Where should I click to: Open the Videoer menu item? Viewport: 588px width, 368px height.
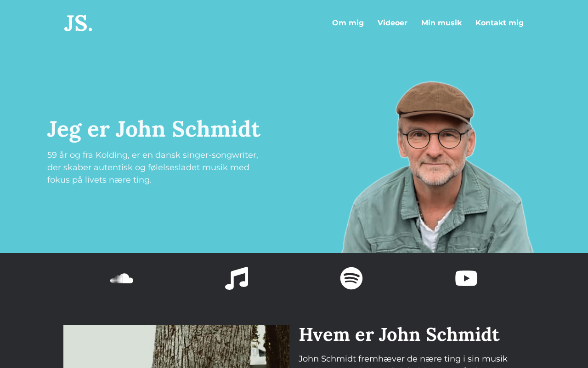(392, 23)
